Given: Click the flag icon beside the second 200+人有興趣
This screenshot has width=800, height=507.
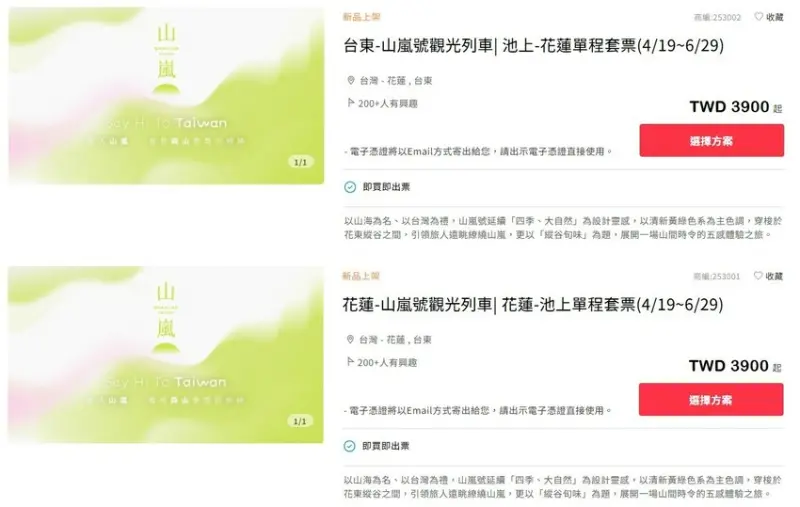Looking at the screenshot, I should click(350, 362).
